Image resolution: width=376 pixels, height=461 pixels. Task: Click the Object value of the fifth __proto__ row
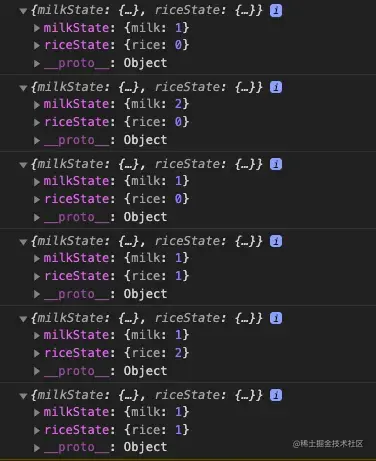click(145, 371)
